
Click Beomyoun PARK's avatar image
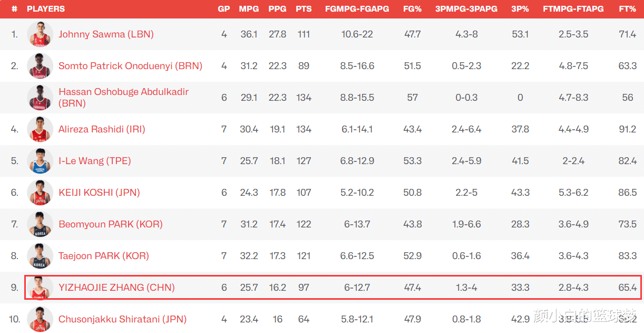coord(40,224)
